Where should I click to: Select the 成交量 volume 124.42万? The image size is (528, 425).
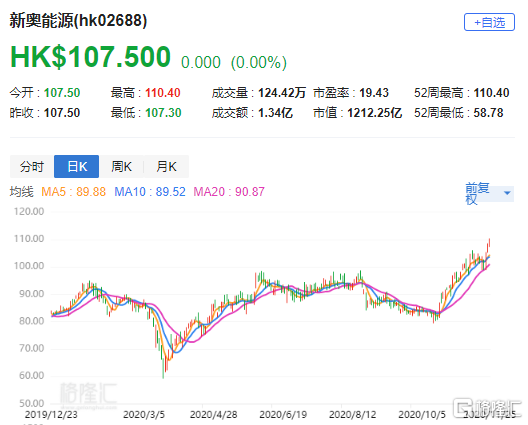(x=282, y=93)
